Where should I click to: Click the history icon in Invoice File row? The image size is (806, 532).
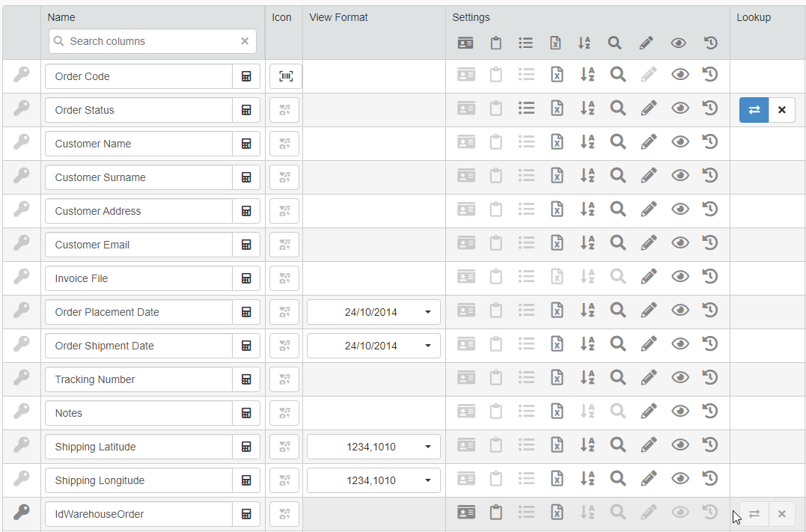point(709,277)
